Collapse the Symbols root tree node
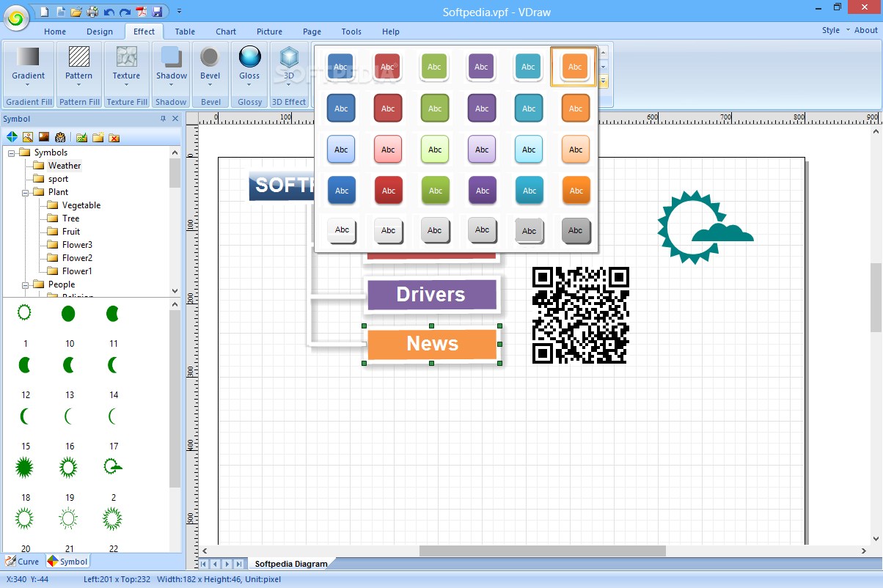 tap(11, 152)
